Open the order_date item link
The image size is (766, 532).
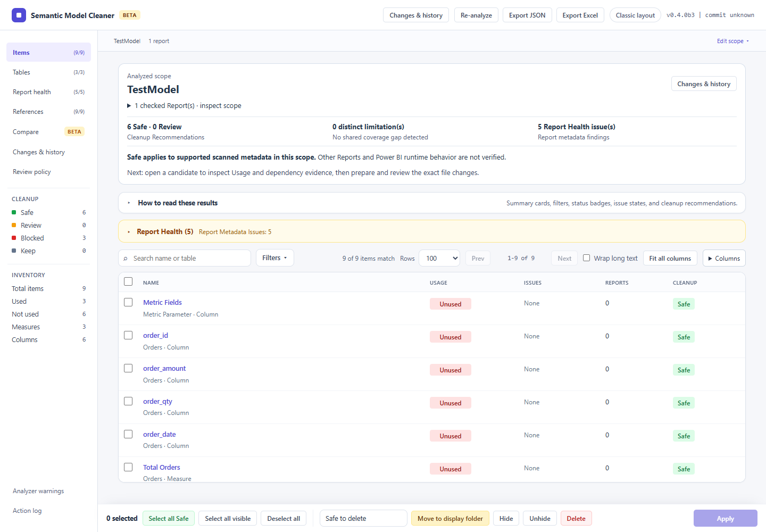coord(159,434)
